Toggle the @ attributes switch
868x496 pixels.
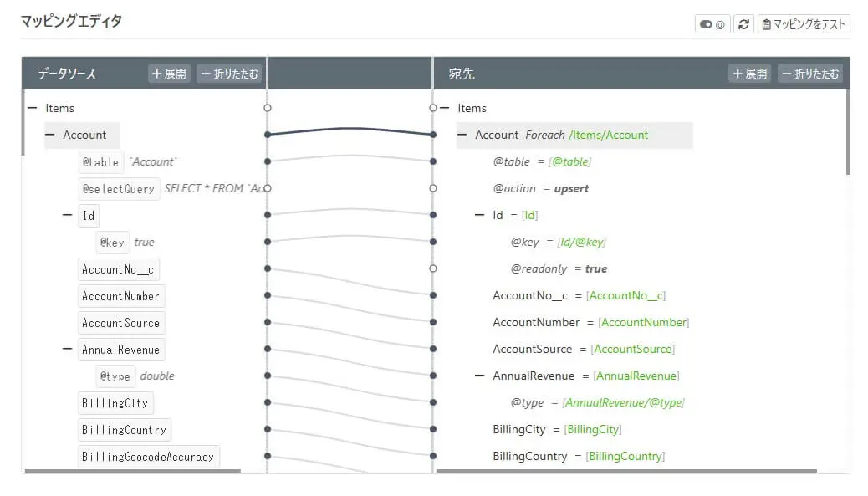pyautogui.click(x=712, y=24)
